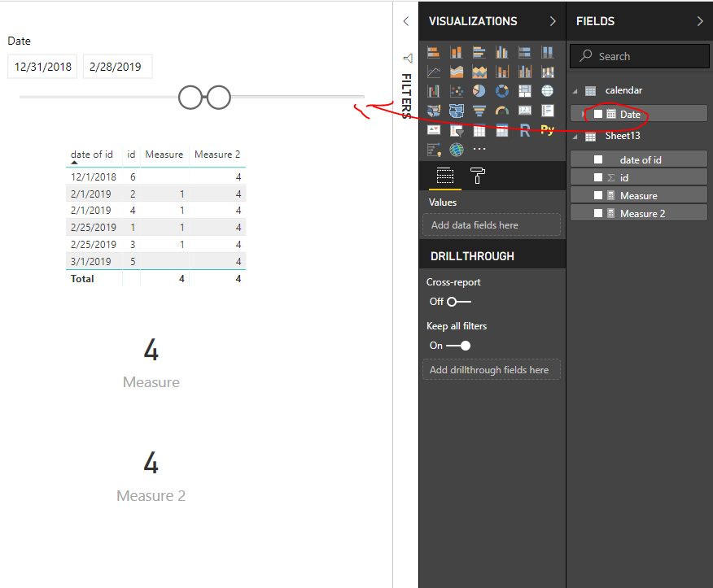Select the 100% stacked column chart visual
The width and height of the screenshot is (713, 588).
548,53
